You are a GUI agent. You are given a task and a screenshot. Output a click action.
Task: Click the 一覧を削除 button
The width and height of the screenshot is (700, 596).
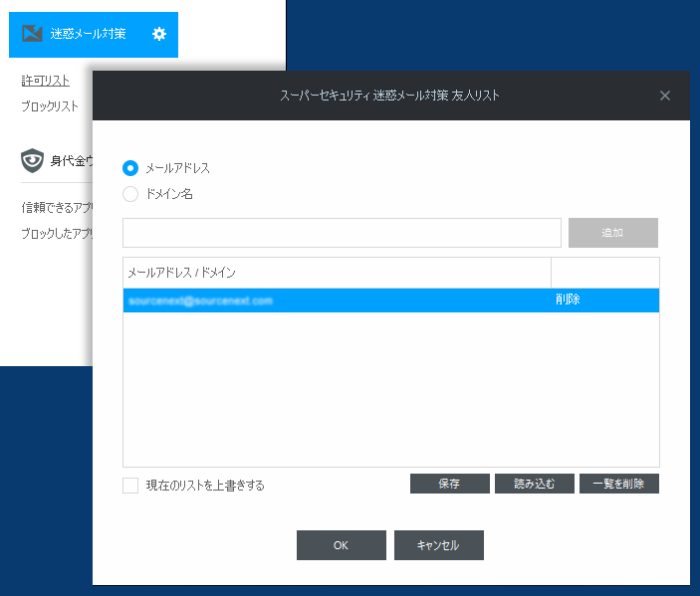[618, 484]
